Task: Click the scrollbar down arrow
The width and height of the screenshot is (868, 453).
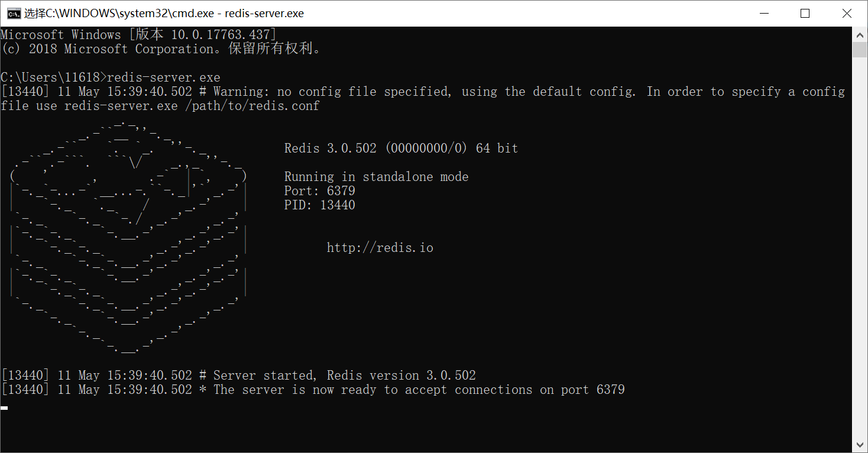Action: click(x=860, y=444)
